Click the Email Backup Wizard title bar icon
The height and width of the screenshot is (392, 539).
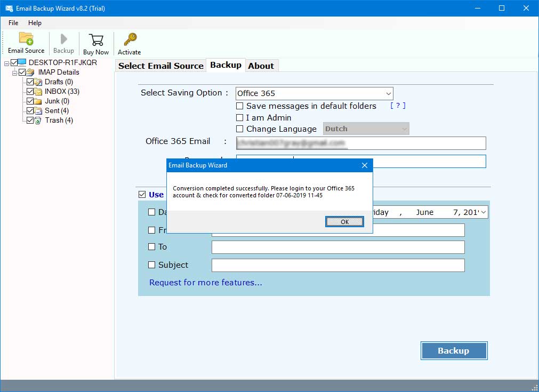[9, 8]
